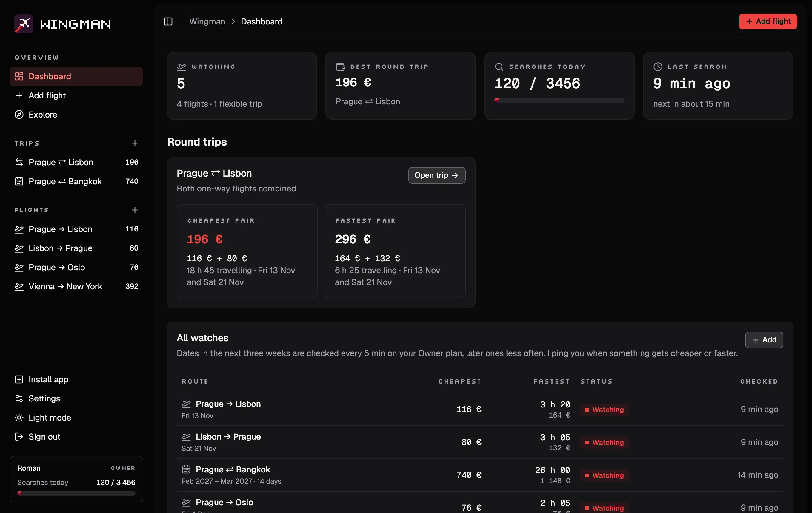Click the Wingman breadcrumb link
This screenshot has height=513, width=812.
coord(207,21)
